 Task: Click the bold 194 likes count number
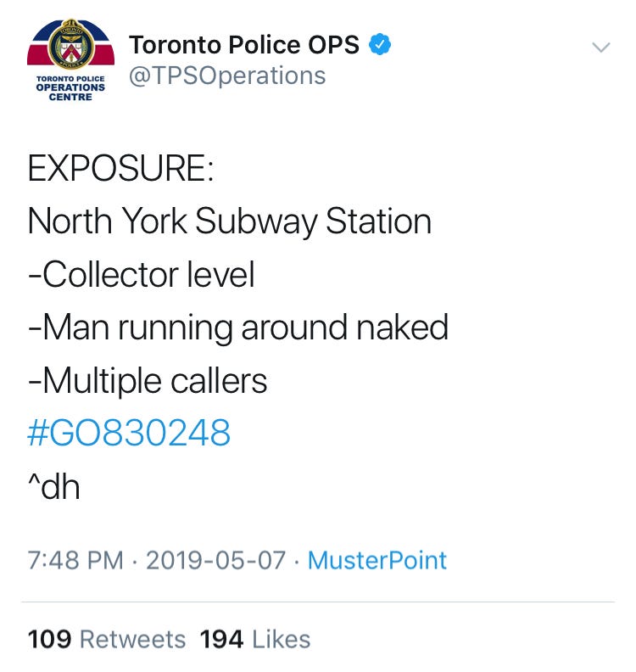click(x=221, y=640)
